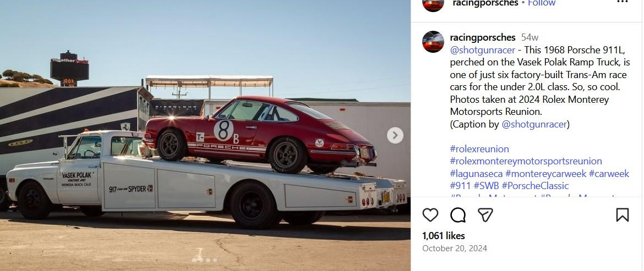Open the #rolexreunion hashtag

[x=479, y=149]
